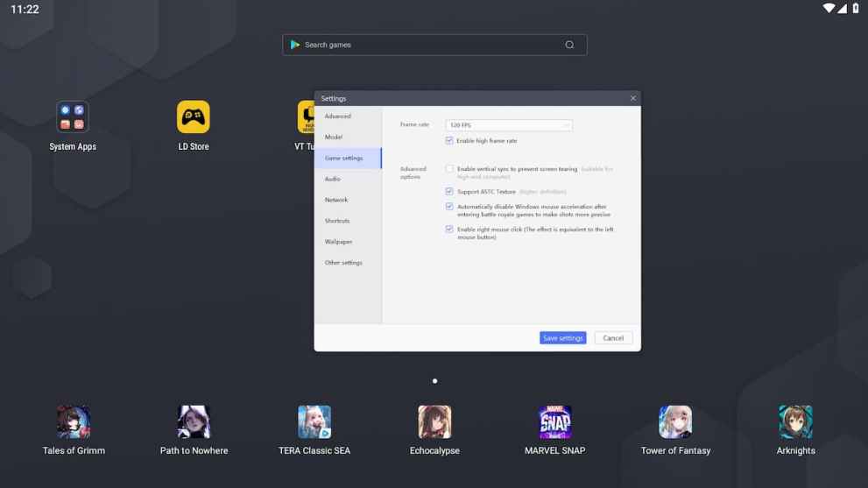Launch the LD Store app

pyautogui.click(x=194, y=117)
